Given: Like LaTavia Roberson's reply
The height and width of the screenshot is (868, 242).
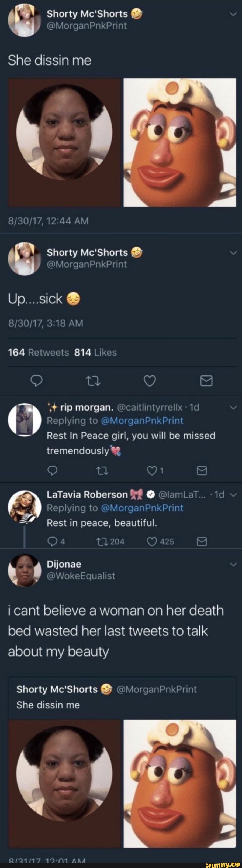Looking at the screenshot, I should click(152, 542).
